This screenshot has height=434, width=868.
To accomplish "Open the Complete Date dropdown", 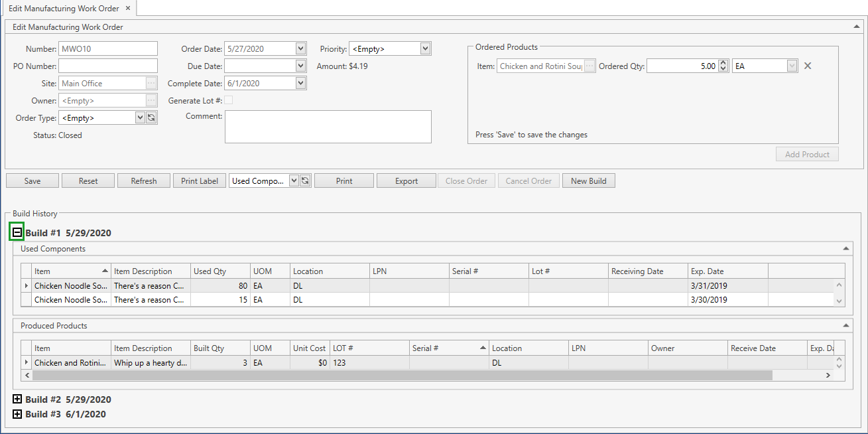I will [300, 84].
